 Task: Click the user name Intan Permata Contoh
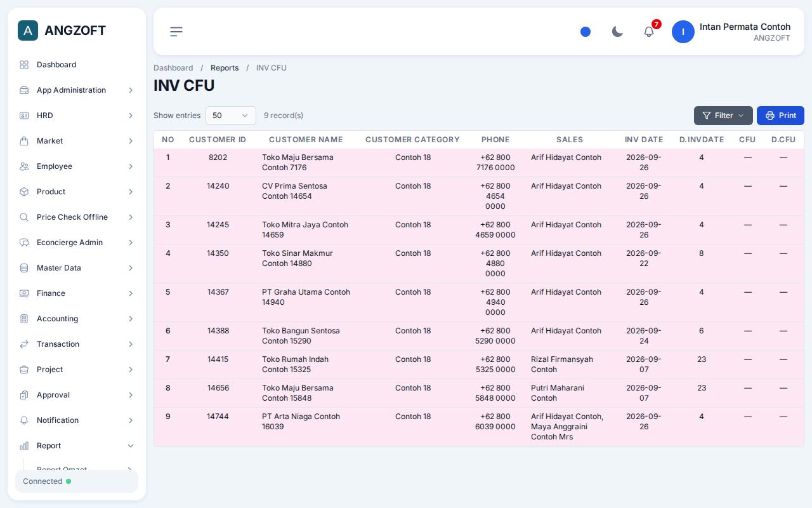745,27
